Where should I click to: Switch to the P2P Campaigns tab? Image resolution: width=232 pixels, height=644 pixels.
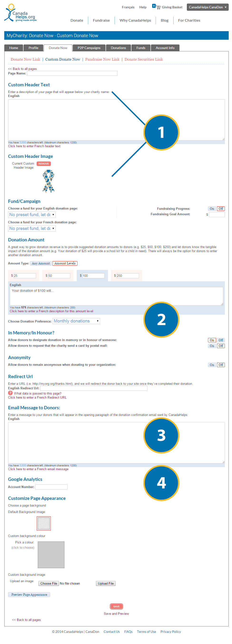click(89, 48)
